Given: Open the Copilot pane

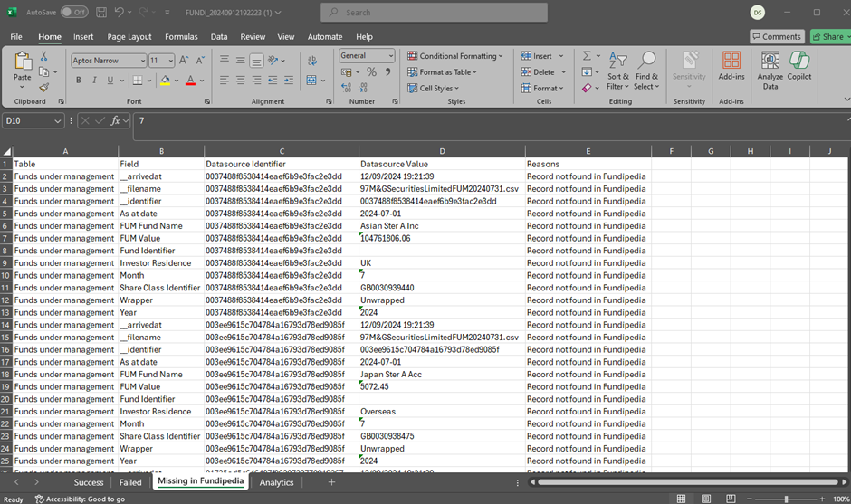Looking at the screenshot, I should (799, 71).
